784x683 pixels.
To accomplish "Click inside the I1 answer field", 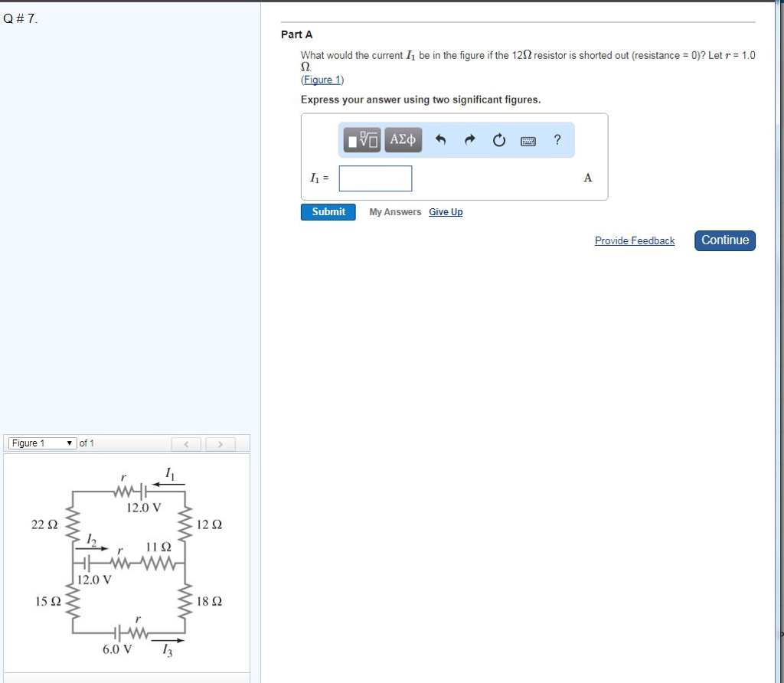I will click(374, 178).
